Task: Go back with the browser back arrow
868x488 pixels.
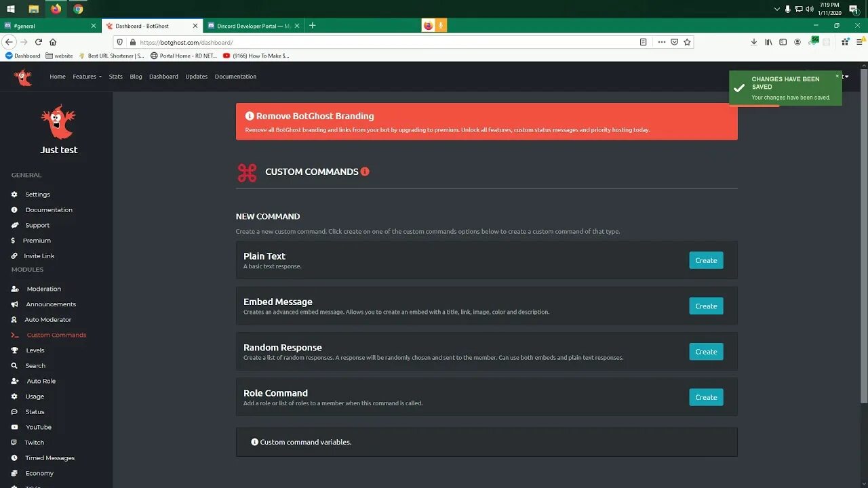Action: tap(9, 42)
